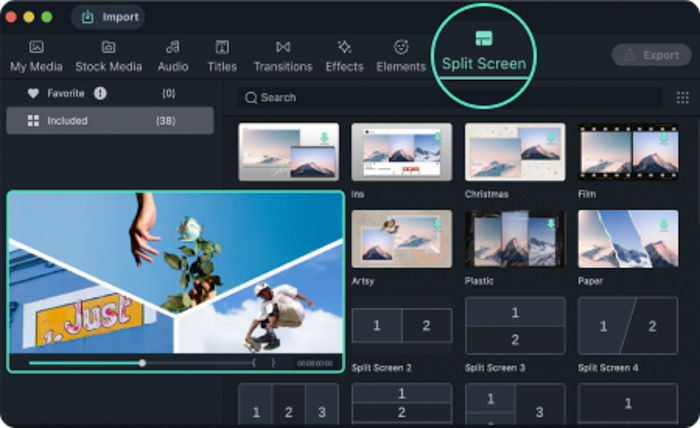
Task: Open the Audio library tab
Action: point(173,56)
